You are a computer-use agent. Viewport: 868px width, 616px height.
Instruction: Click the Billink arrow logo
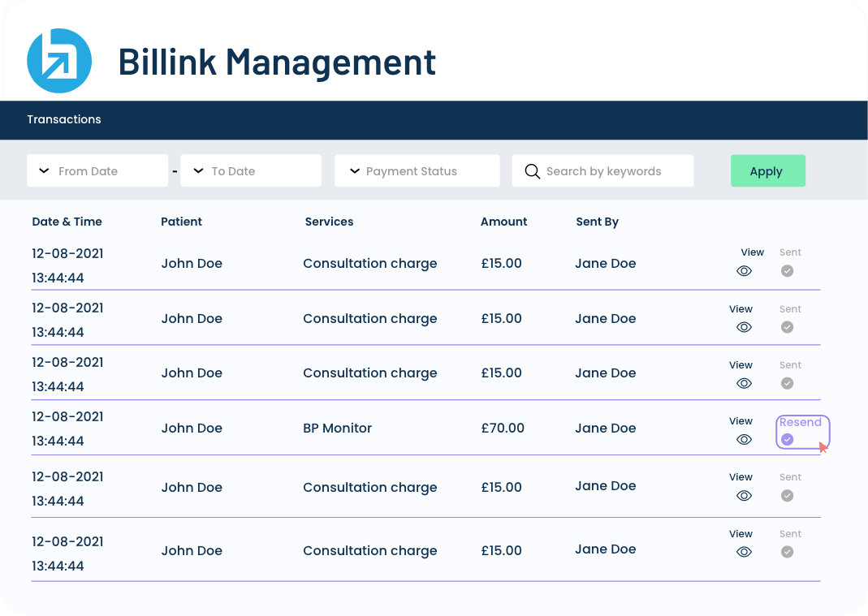tap(59, 61)
